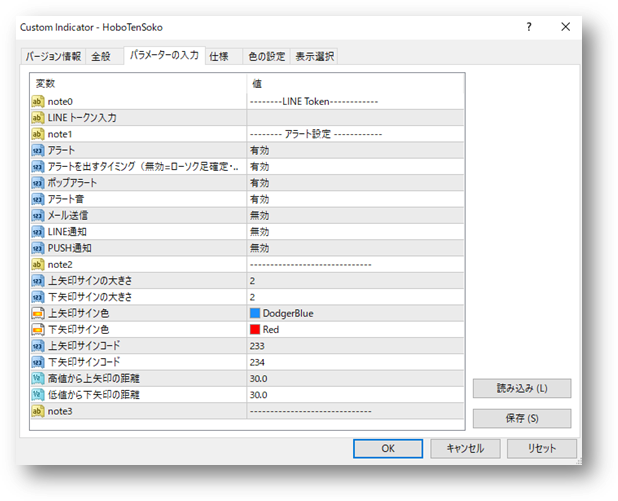Click the 下矢印サインの大きさ value 2

355,297
